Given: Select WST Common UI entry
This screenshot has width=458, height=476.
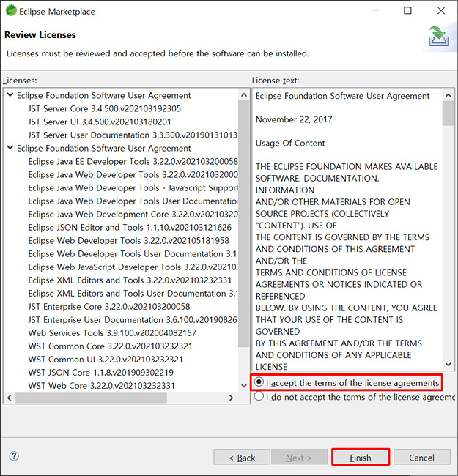Looking at the screenshot, I should pyautogui.click(x=106, y=360).
